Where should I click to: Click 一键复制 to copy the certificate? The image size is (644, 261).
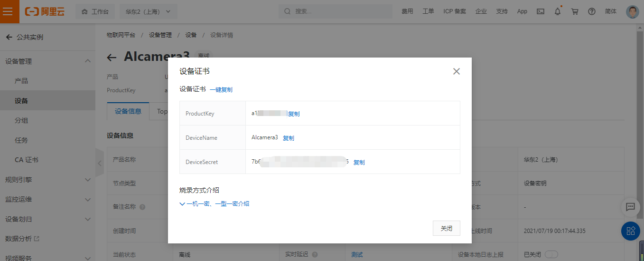(221, 89)
